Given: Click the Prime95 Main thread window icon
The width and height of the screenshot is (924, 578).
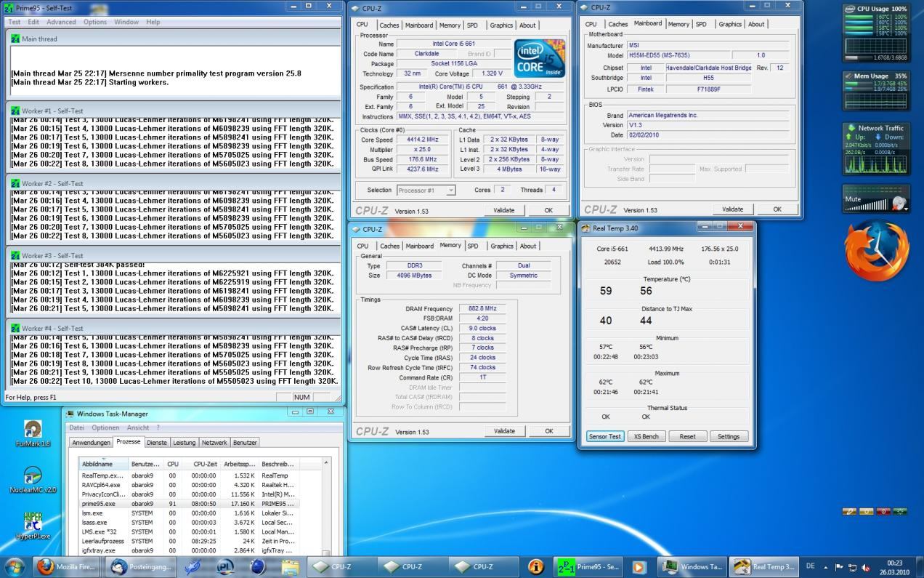Looking at the screenshot, I should point(15,39).
